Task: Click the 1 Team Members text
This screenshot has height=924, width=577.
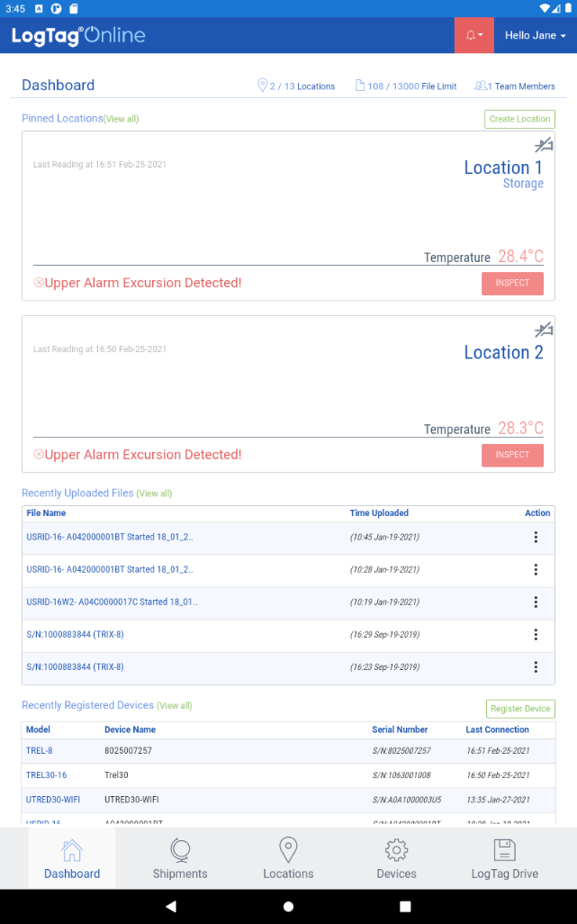Action: pos(521,86)
